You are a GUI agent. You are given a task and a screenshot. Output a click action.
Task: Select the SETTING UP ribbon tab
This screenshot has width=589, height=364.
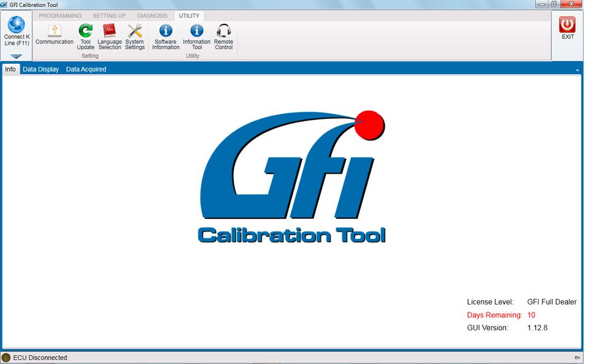(x=109, y=15)
